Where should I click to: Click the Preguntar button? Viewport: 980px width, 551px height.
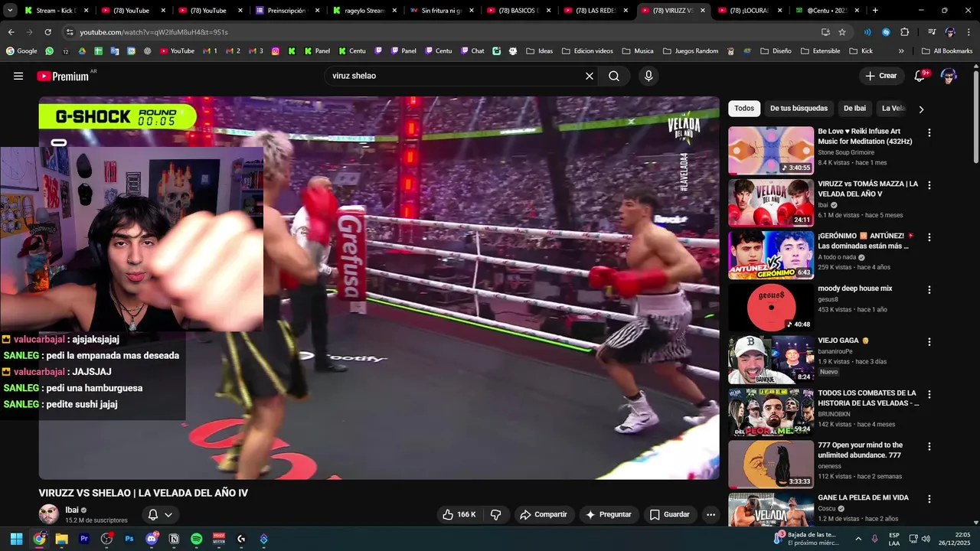click(609, 514)
